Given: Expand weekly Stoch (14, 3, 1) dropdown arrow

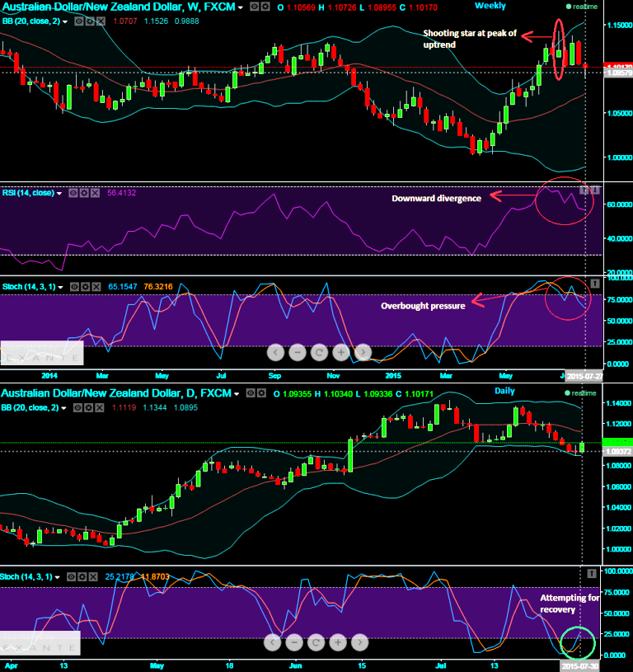Looking at the screenshot, I should [x=60, y=287].
